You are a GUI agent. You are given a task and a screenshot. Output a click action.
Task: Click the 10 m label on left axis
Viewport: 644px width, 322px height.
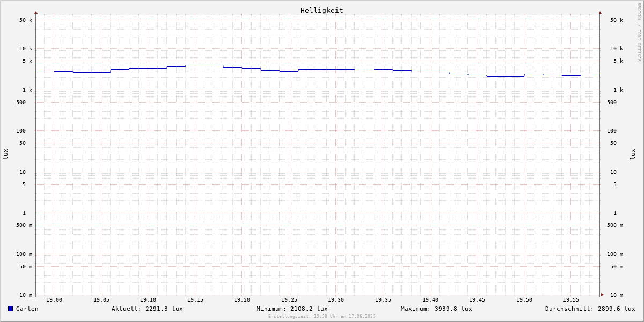26,295
